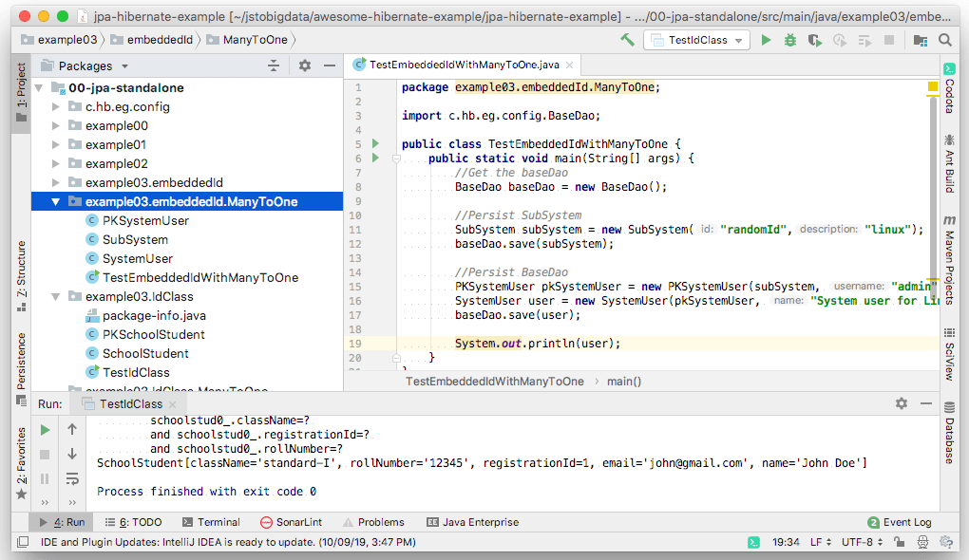Collapse the example03.IdClass package
Viewport: 969px width, 560px height.
55,295
